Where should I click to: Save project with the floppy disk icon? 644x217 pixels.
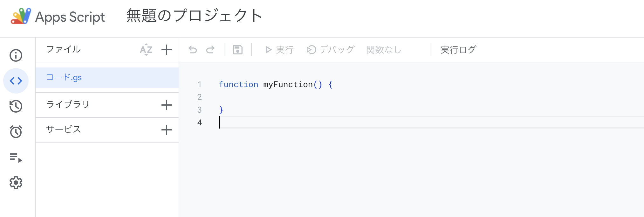coord(238,50)
